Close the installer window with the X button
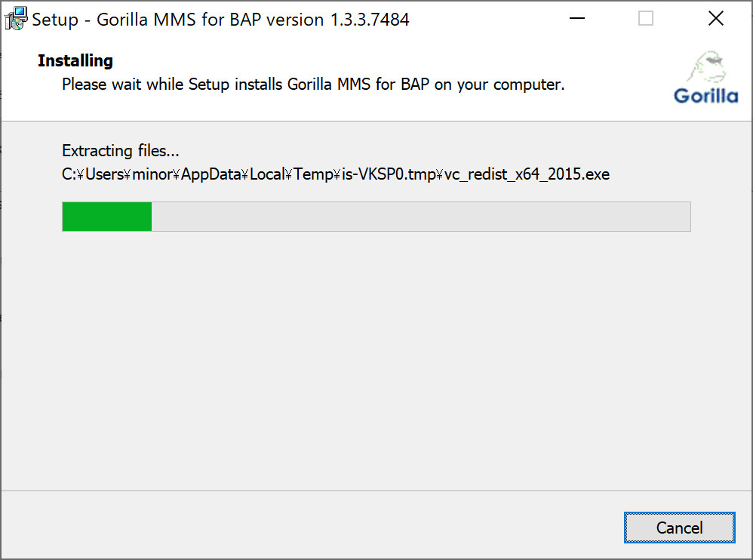 click(x=715, y=18)
